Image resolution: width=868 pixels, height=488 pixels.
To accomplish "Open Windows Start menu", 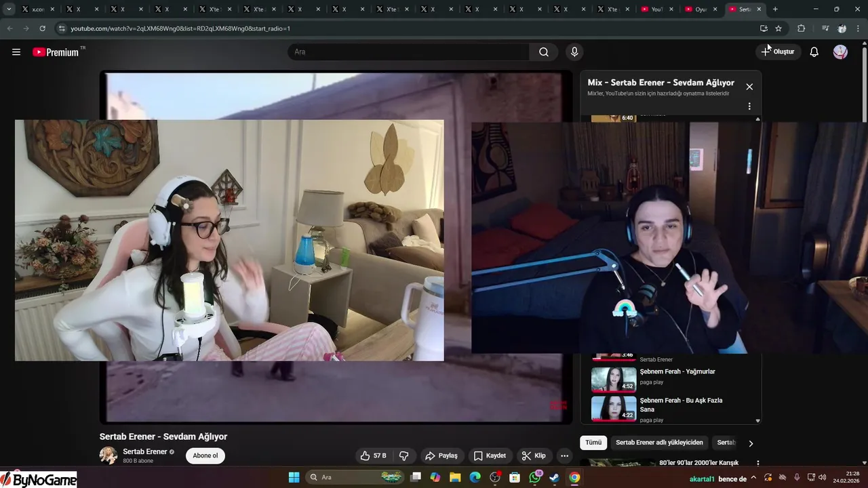I will (x=294, y=477).
